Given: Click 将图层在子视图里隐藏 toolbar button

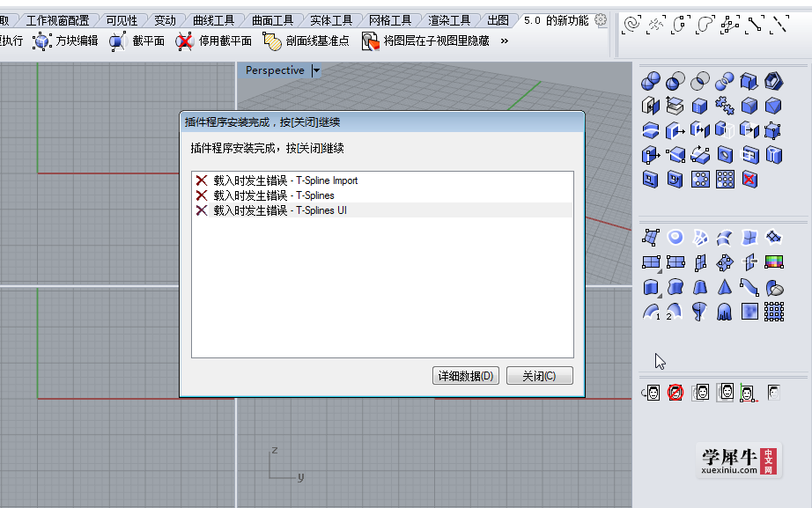Looking at the screenshot, I should point(425,40).
